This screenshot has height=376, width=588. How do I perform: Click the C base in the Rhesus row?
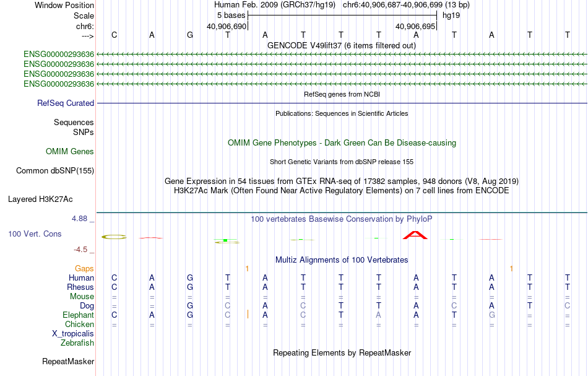click(x=115, y=287)
